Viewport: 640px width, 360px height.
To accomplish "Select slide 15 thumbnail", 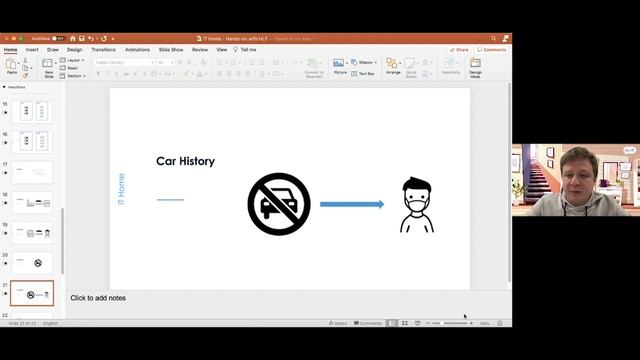I will (x=32, y=111).
